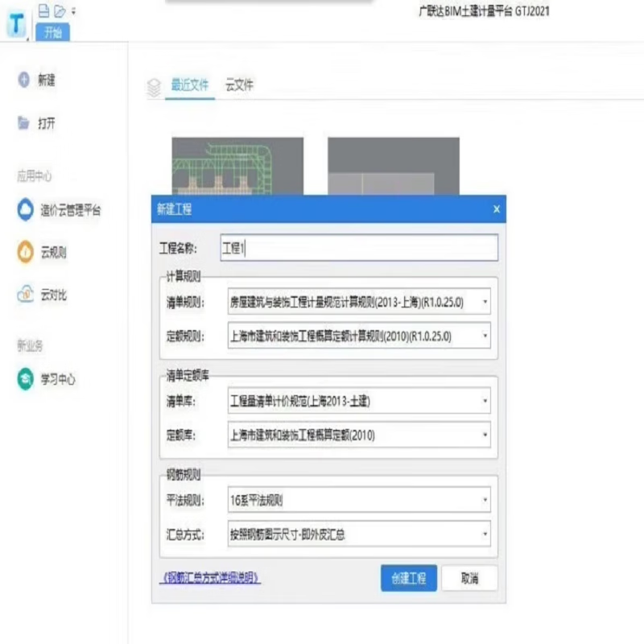The image size is (644, 644).
Task: Open 造价云管理平台 icon
Action: point(26,209)
